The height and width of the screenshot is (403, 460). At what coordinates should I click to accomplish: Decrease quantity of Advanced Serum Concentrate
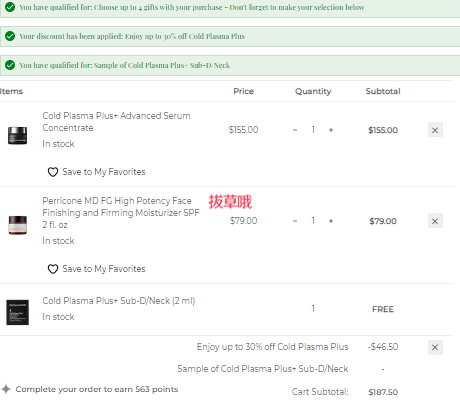(295, 130)
